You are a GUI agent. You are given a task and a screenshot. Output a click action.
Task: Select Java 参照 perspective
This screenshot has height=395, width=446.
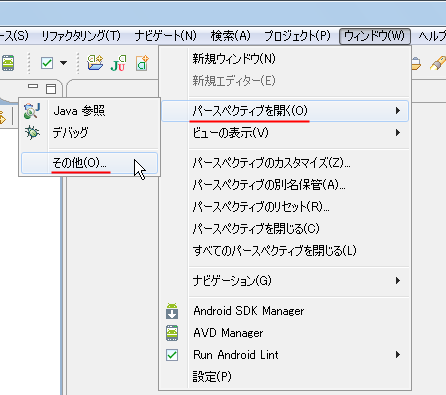coord(89,111)
